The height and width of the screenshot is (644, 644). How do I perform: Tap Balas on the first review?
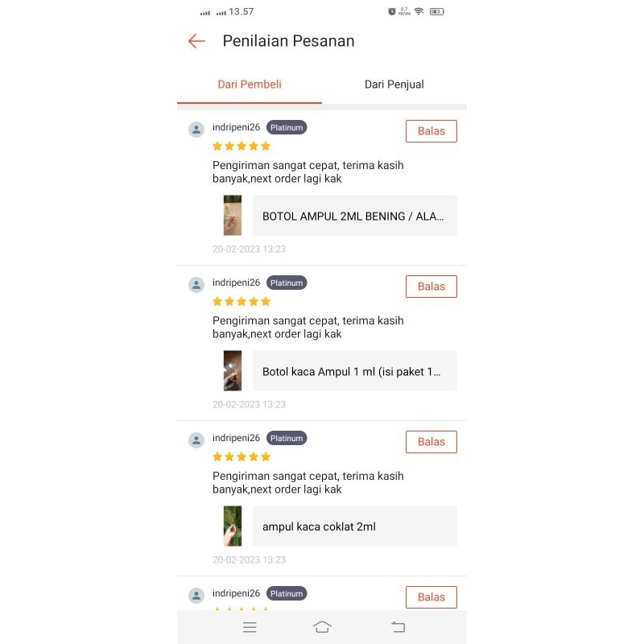(431, 131)
